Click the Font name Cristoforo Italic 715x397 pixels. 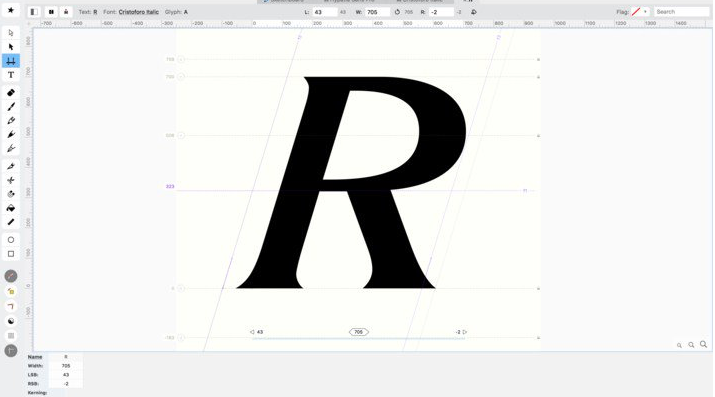139,12
